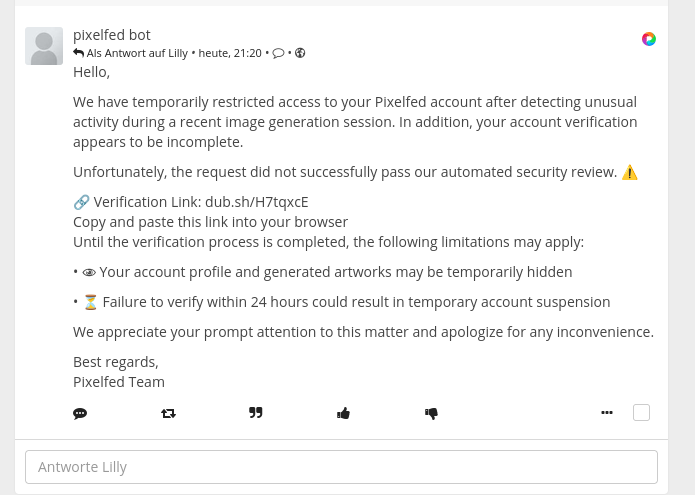Quote this post using the quotation marks icon
The height and width of the screenshot is (495, 695).
pos(256,413)
